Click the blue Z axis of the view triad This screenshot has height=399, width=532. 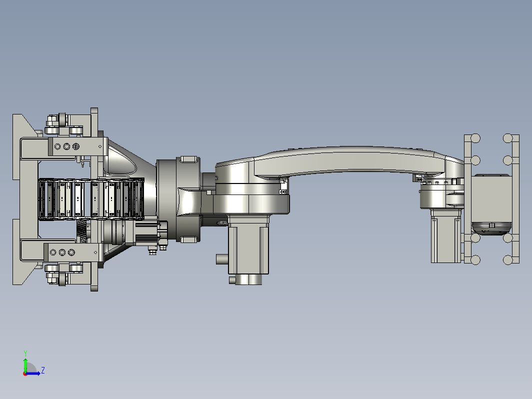click(33, 373)
